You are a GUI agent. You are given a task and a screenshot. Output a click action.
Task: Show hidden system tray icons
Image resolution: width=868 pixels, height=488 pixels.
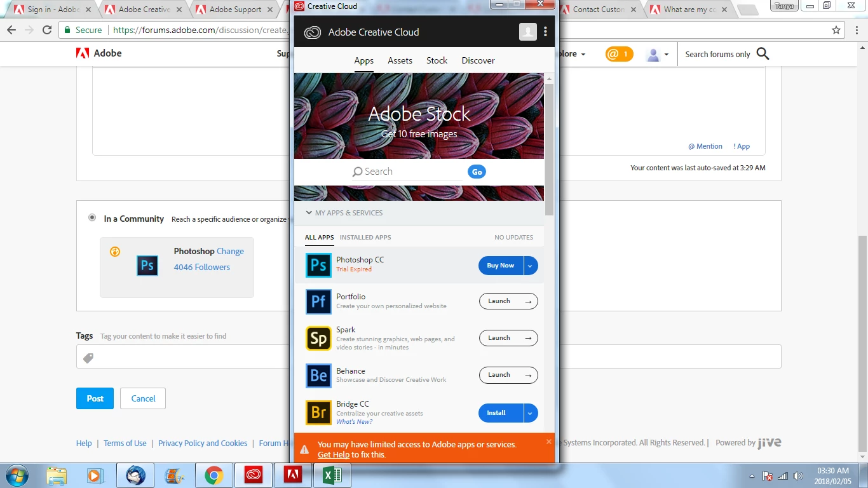[752, 476]
